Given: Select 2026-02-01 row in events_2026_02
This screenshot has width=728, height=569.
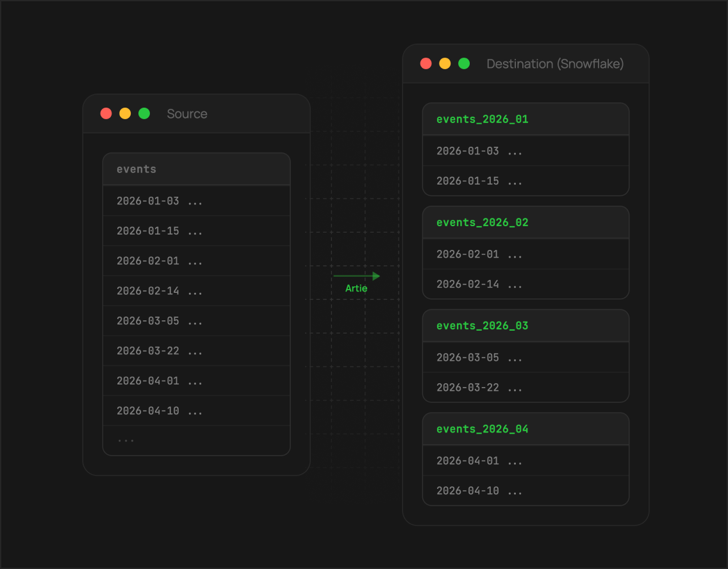Looking at the screenshot, I should 525,254.
